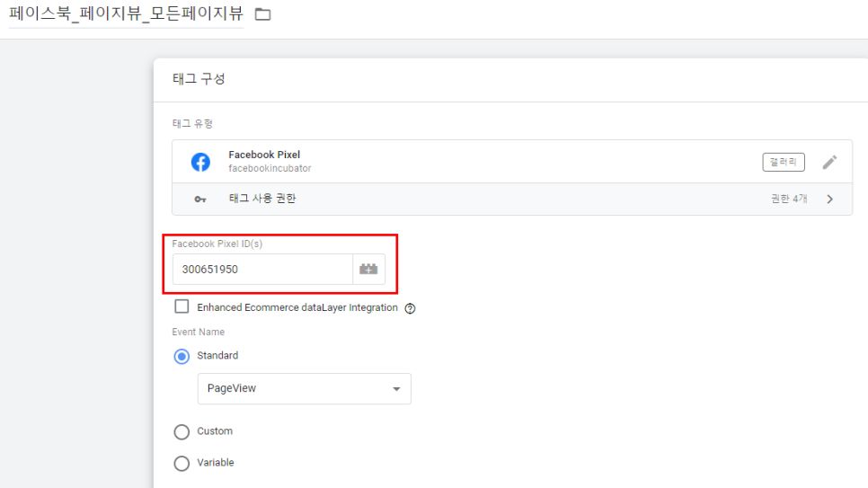Expand the 태그 사용 권한 chevron arrow
868x488 pixels.
point(829,199)
